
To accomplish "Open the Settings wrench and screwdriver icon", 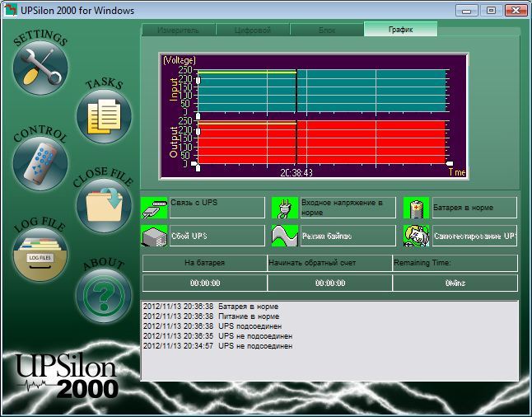I will 40,68.
